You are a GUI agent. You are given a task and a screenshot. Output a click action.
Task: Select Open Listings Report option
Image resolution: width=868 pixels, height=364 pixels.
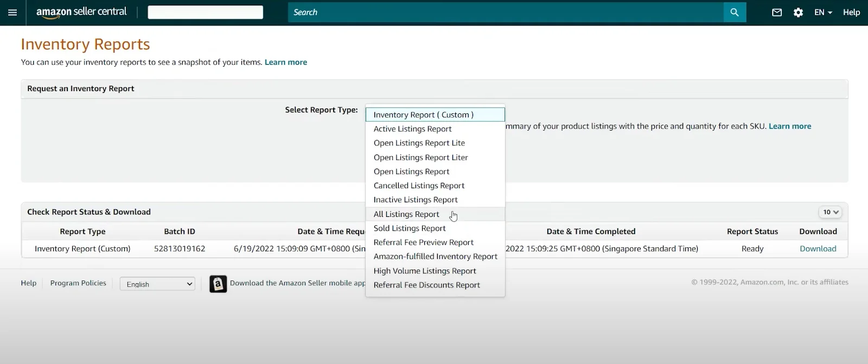pos(435,171)
